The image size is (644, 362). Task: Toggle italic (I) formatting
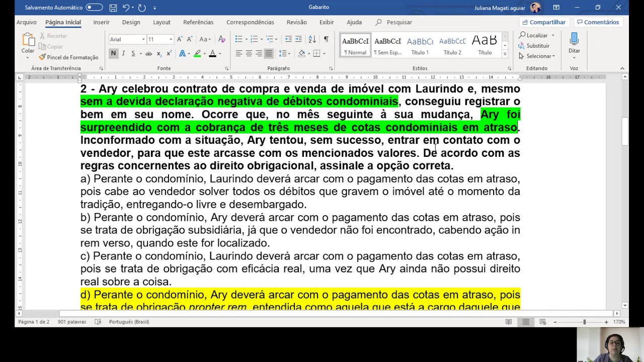click(123, 53)
